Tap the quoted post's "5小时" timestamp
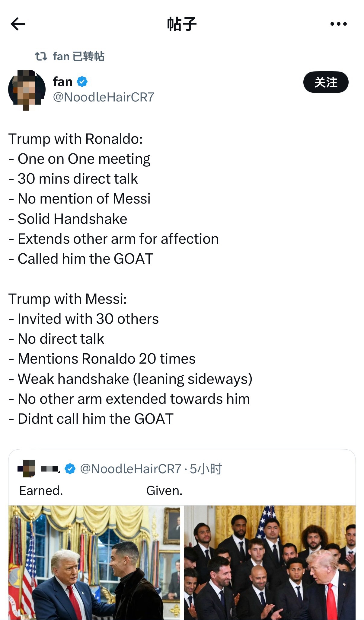364x620 pixels. 206,469
